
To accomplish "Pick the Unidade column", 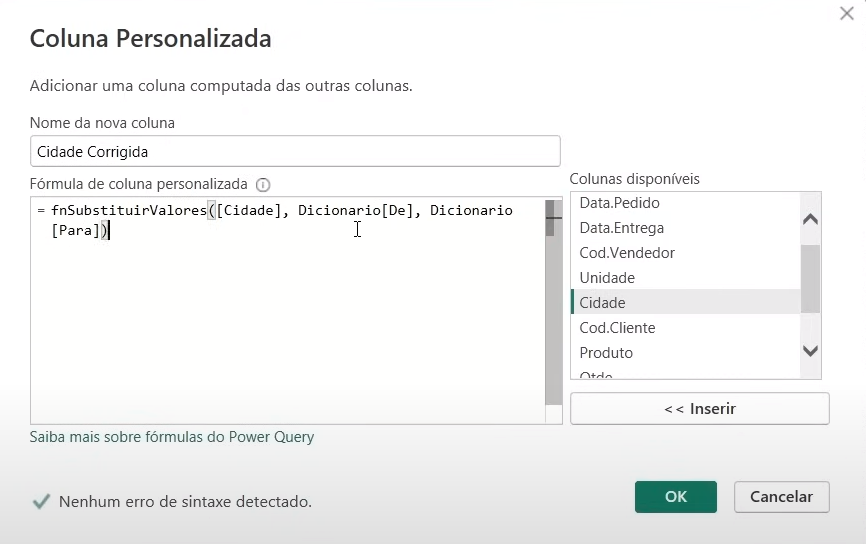I will (x=607, y=278).
